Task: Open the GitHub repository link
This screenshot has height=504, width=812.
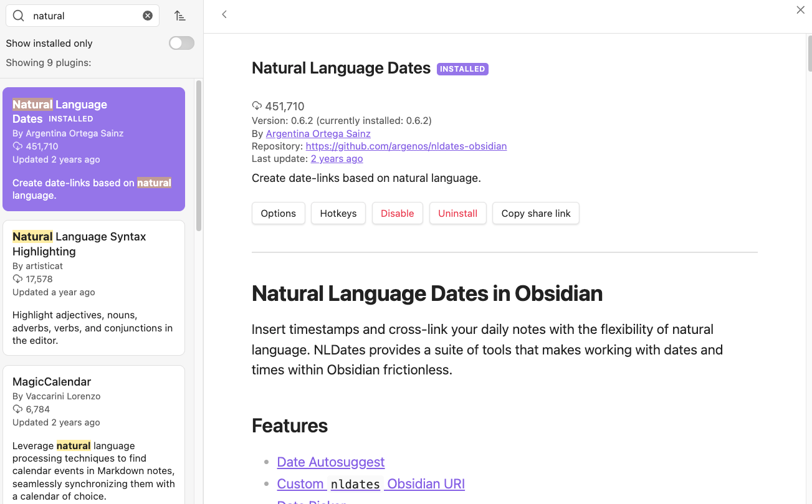Action: click(x=406, y=146)
